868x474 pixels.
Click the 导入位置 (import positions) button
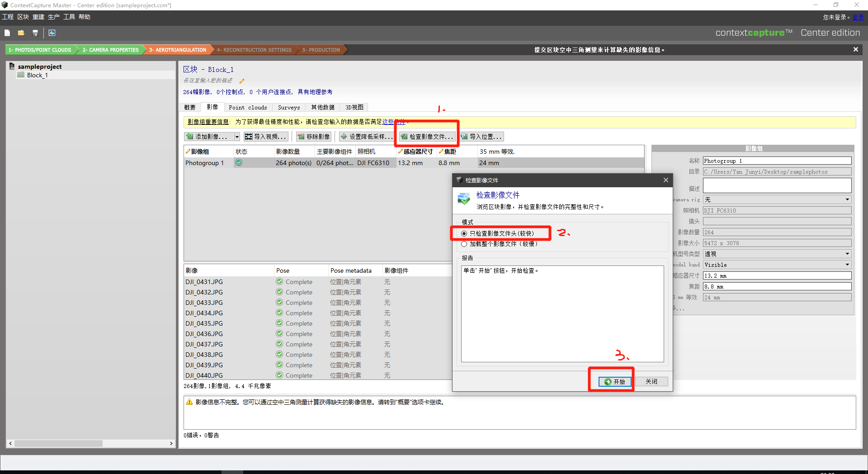481,137
